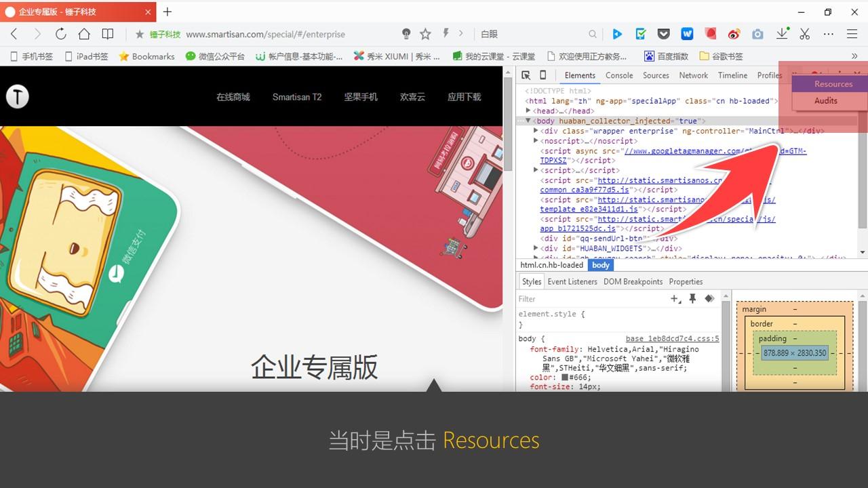Open the Properties pane tab
This screenshot has height=488, width=868.
coord(686,282)
